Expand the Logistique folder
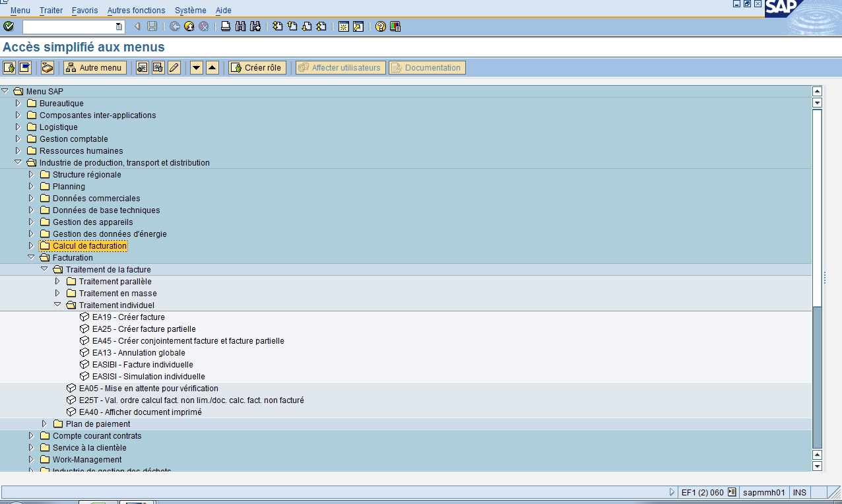 pyautogui.click(x=18, y=127)
